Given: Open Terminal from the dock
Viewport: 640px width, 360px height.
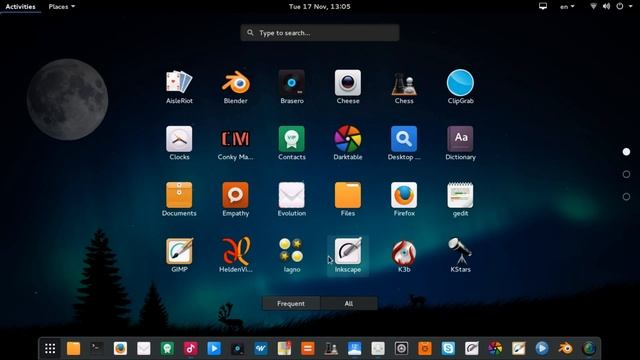Looking at the screenshot, I should point(97,349).
